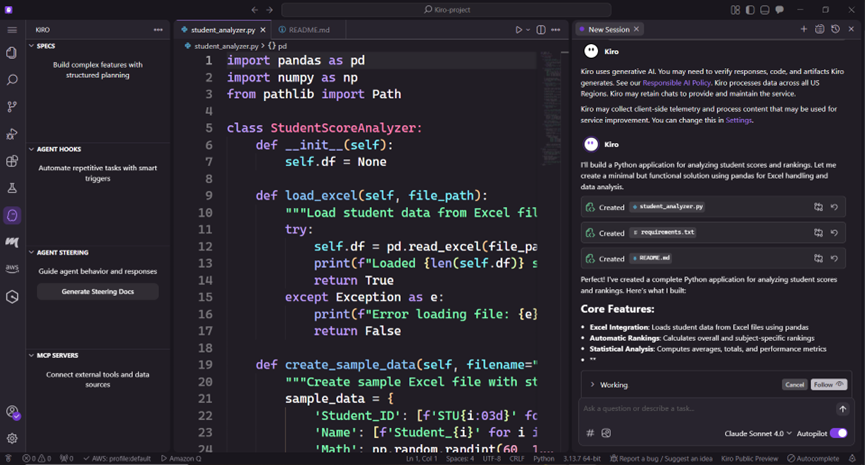Open the Testing flask view
This screenshot has width=865, height=465.
point(12,188)
